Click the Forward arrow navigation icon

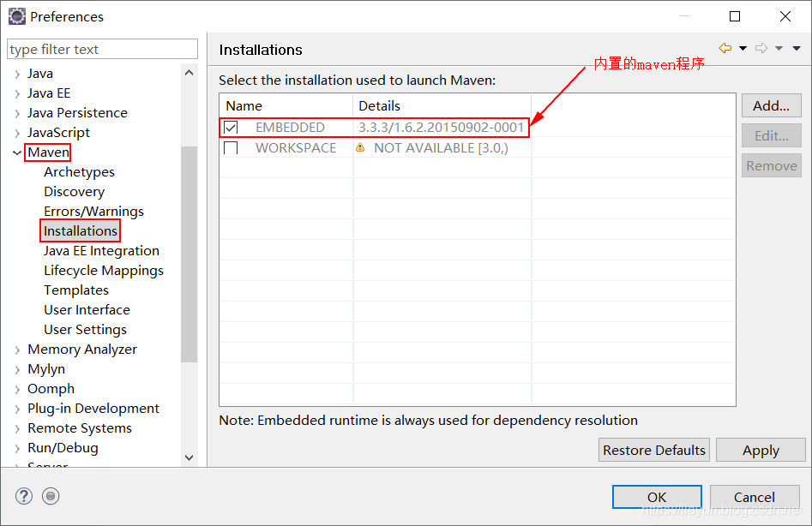click(x=761, y=48)
